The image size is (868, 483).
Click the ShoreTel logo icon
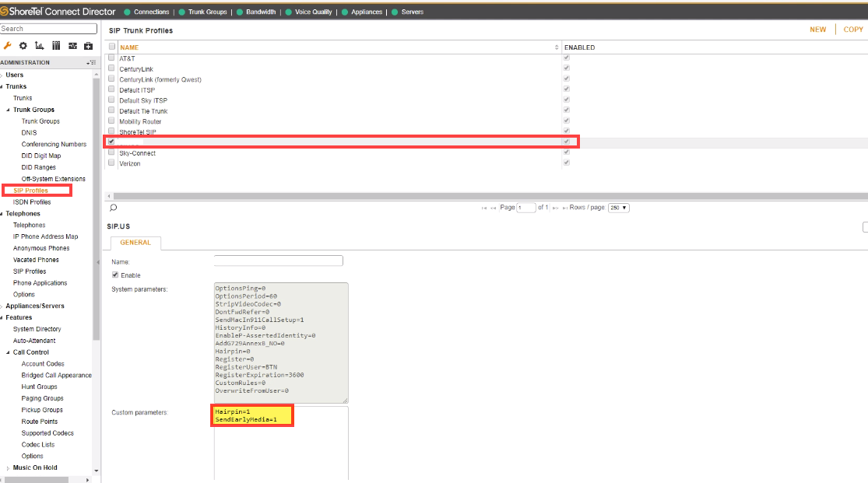(x=4, y=11)
